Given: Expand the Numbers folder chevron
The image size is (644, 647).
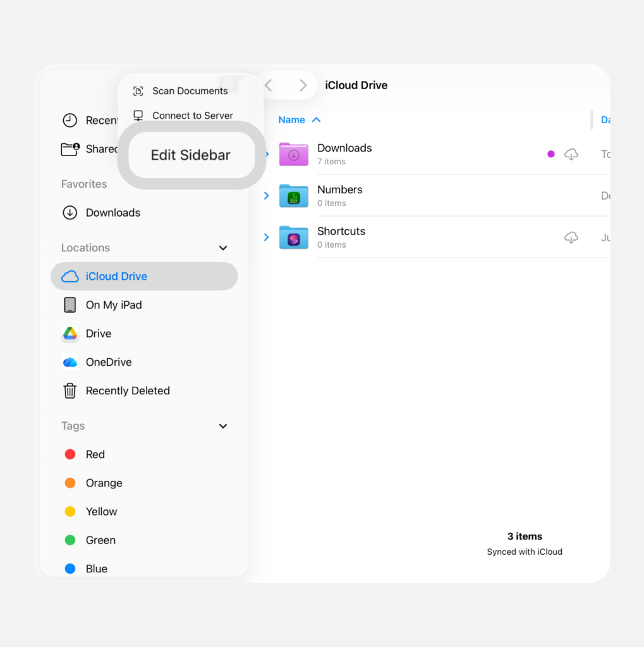Looking at the screenshot, I should pos(265,196).
